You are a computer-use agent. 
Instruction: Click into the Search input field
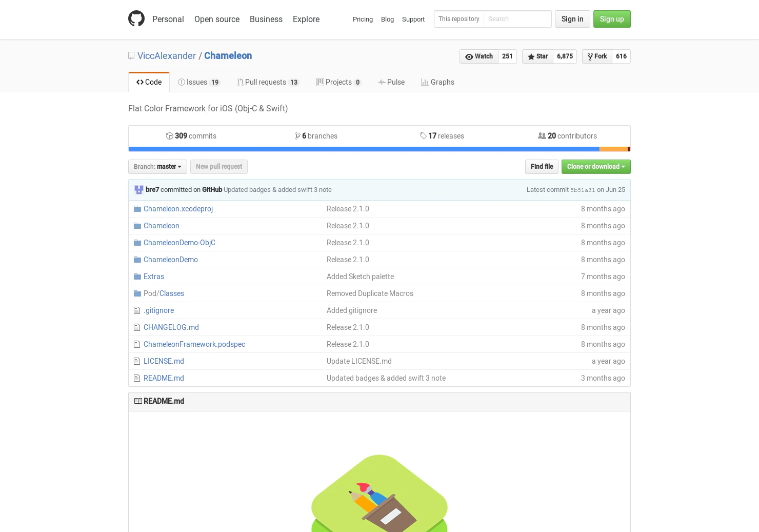pyautogui.click(x=517, y=19)
